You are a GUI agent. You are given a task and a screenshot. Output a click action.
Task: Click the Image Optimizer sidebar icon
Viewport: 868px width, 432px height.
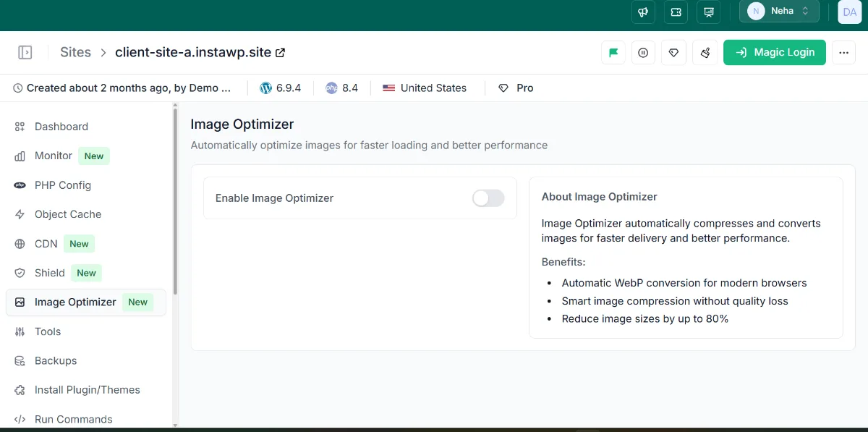[x=20, y=302]
